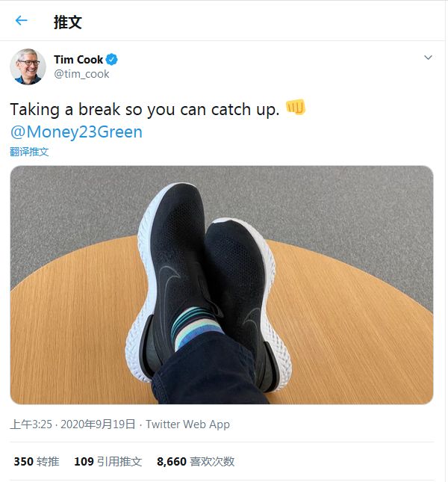Open the @Money23Green mention
Image resolution: width=448 pixels, height=482 pixels.
pyautogui.click(x=76, y=132)
